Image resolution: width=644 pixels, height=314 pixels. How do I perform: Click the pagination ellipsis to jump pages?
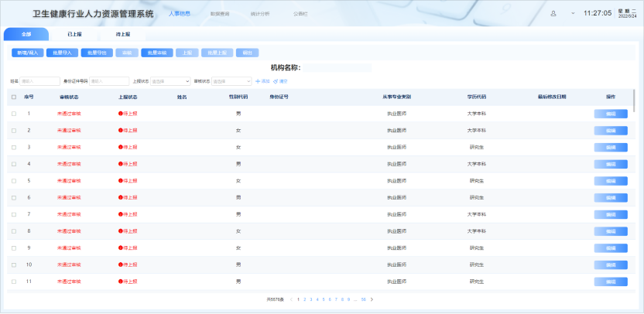pyautogui.click(x=355, y=299)
